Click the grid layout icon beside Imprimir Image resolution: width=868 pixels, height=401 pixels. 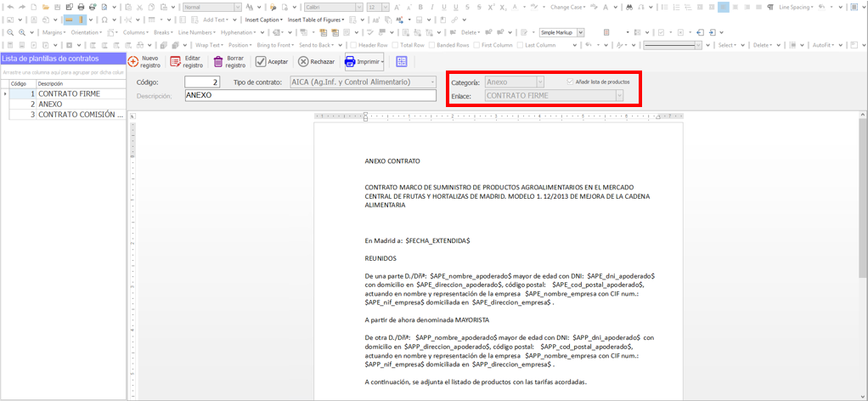coord(402,61)
